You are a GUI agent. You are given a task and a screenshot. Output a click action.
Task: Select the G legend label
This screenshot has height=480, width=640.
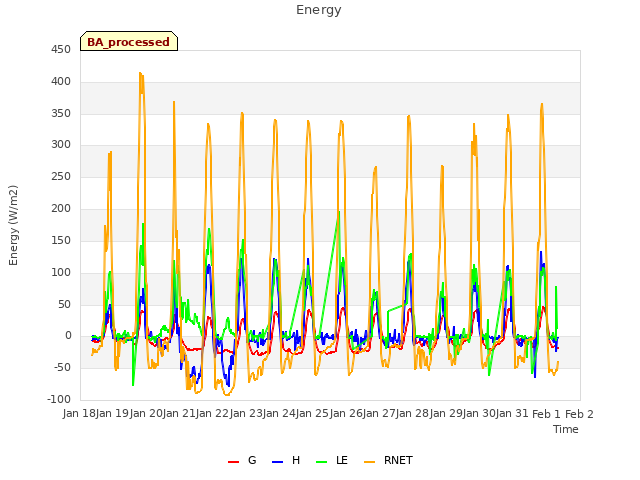coord(252,460)
